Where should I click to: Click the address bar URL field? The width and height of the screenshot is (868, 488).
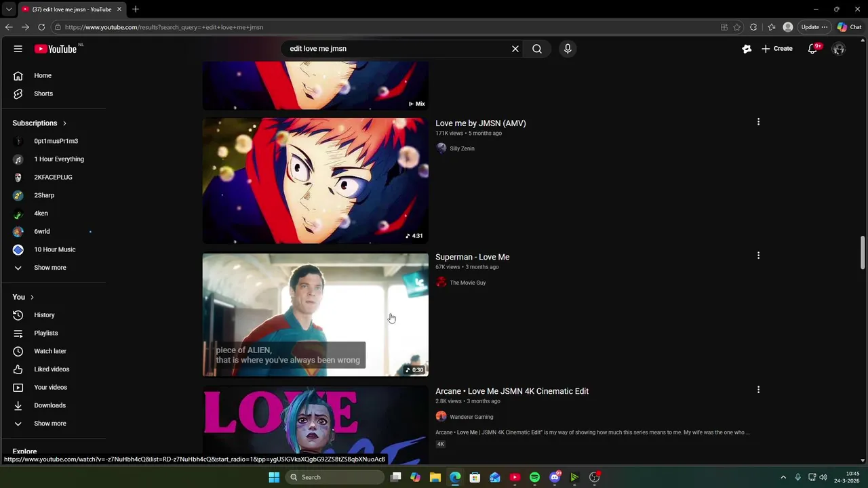(387, 27)
